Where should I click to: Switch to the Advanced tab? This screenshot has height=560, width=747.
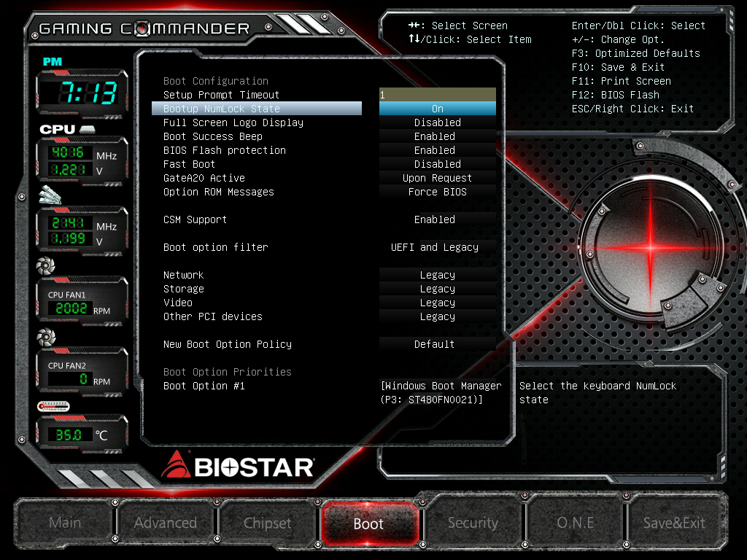166,523
